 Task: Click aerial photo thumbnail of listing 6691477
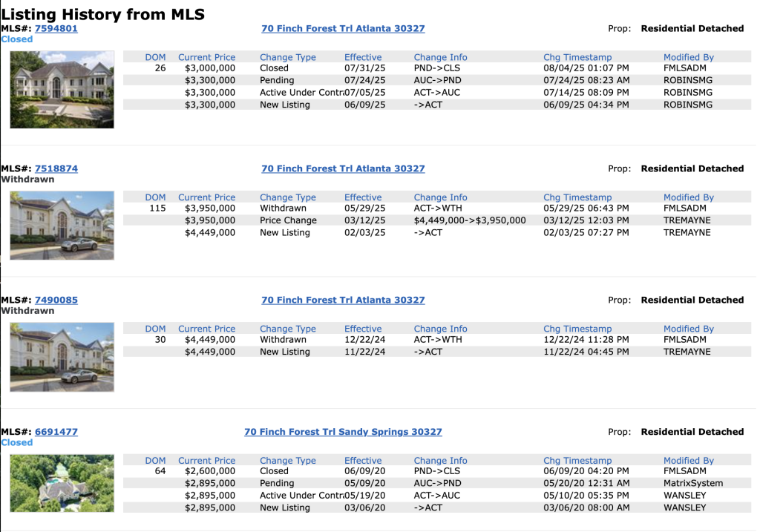click(62, 483)
